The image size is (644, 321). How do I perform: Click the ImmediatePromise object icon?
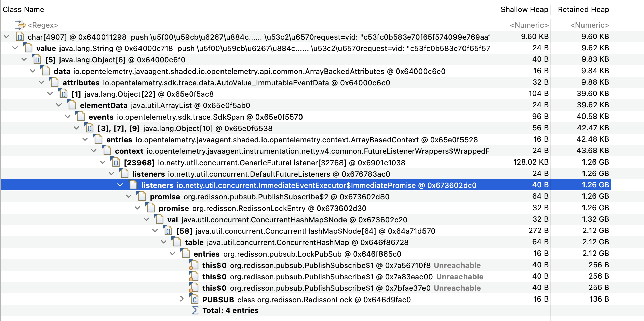point(133,185)
